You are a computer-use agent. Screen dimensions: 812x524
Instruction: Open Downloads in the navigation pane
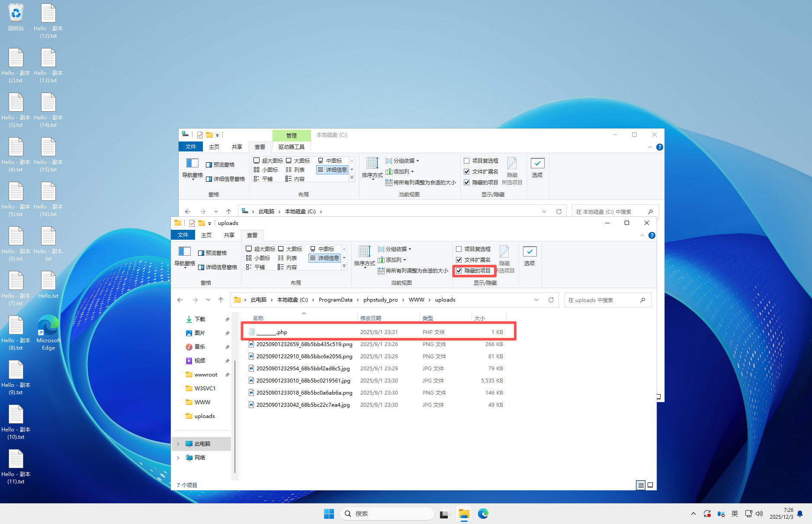(200, 319)
